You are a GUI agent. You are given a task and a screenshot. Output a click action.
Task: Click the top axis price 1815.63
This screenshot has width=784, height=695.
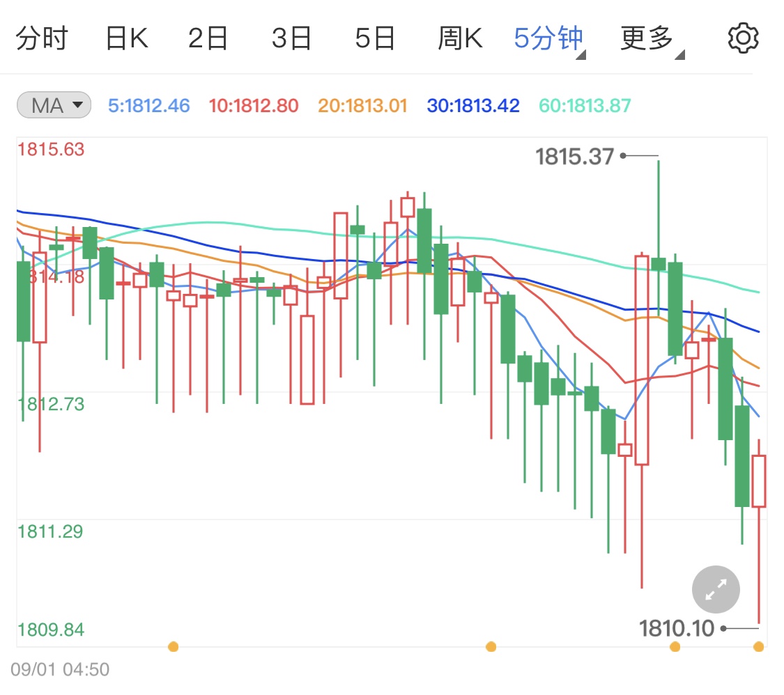pos(51,149)
